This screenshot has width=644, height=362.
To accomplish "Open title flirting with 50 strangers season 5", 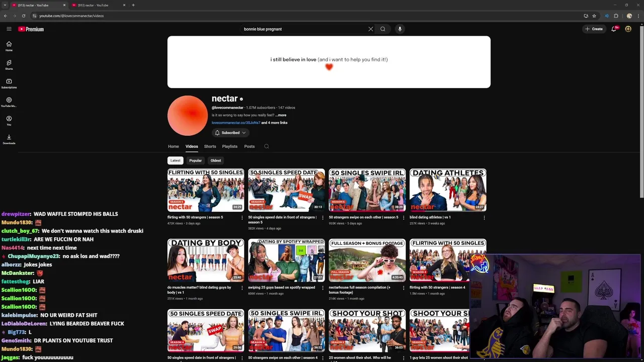I will point(195,217).
